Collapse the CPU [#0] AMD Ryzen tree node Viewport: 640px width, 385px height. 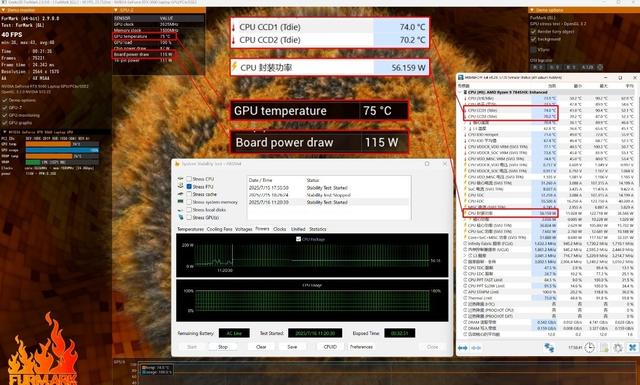[x=460, y=92]
